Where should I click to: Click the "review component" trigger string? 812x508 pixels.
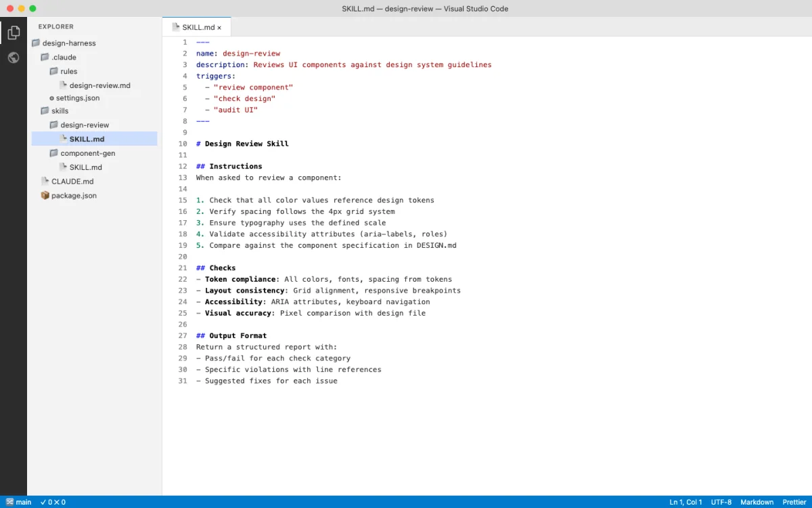click(x=254, y=87)
